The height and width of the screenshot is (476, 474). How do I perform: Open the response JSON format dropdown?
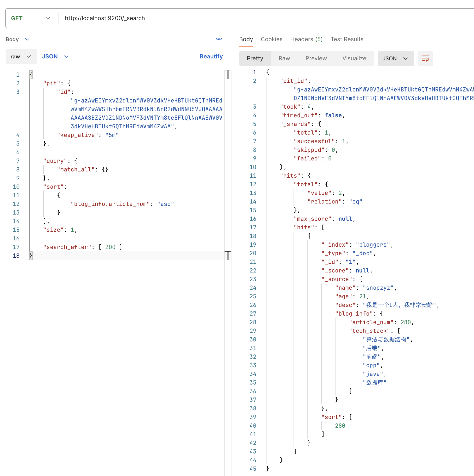[x=396, y=58]
